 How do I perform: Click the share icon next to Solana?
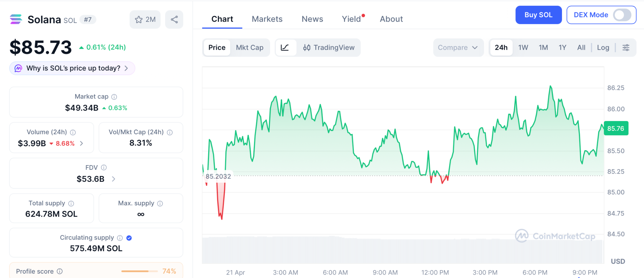click(174, 19)
